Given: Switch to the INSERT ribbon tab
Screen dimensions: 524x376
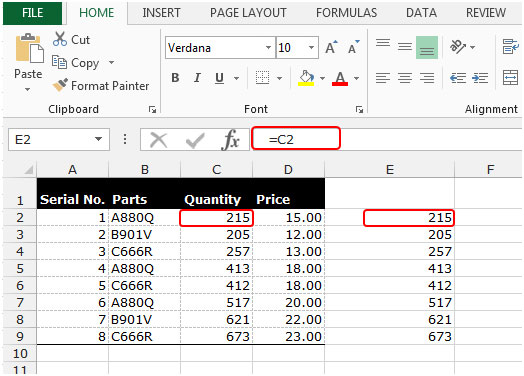Looking at the screenshot, I should [x=161, y=13].
